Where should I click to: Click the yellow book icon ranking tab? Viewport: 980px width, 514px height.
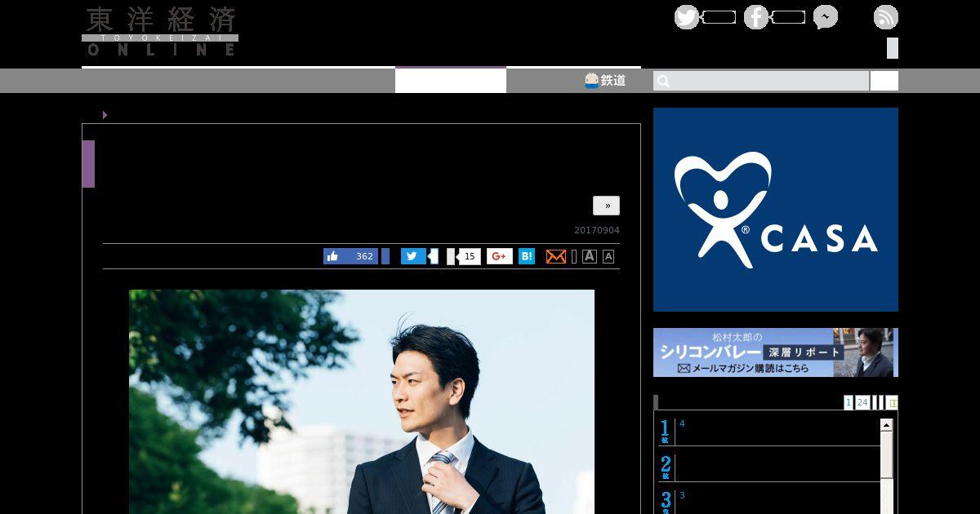[x=893, y=402]
